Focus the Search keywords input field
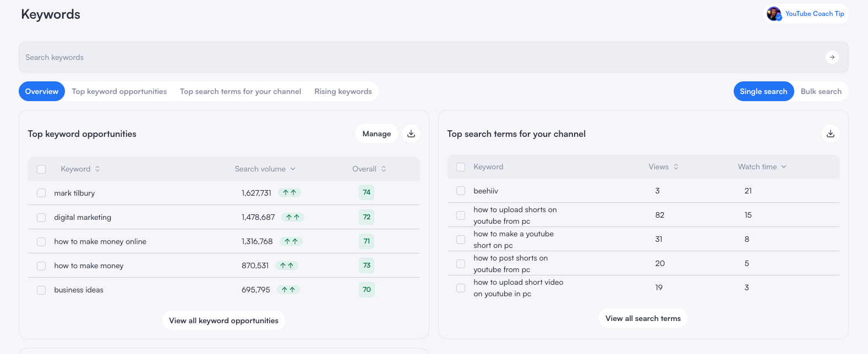The height and width of the screenshot is (354, 868). click(434, 57)
